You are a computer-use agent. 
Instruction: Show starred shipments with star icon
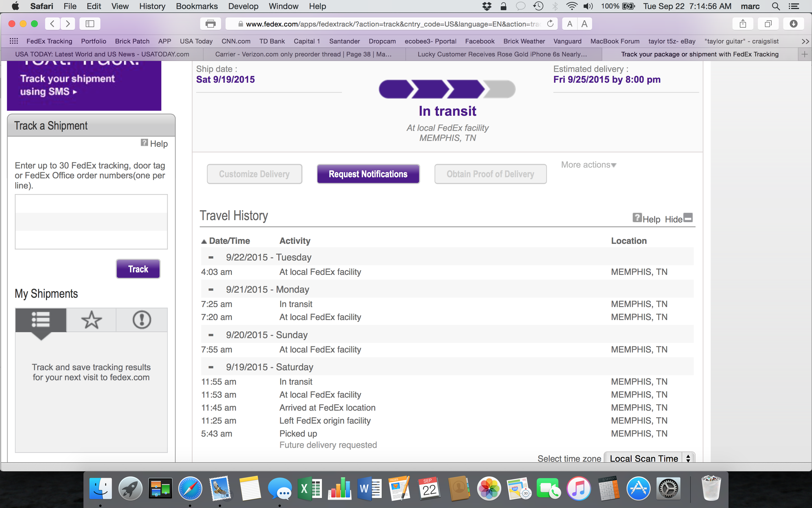click(x=91, y=319)
